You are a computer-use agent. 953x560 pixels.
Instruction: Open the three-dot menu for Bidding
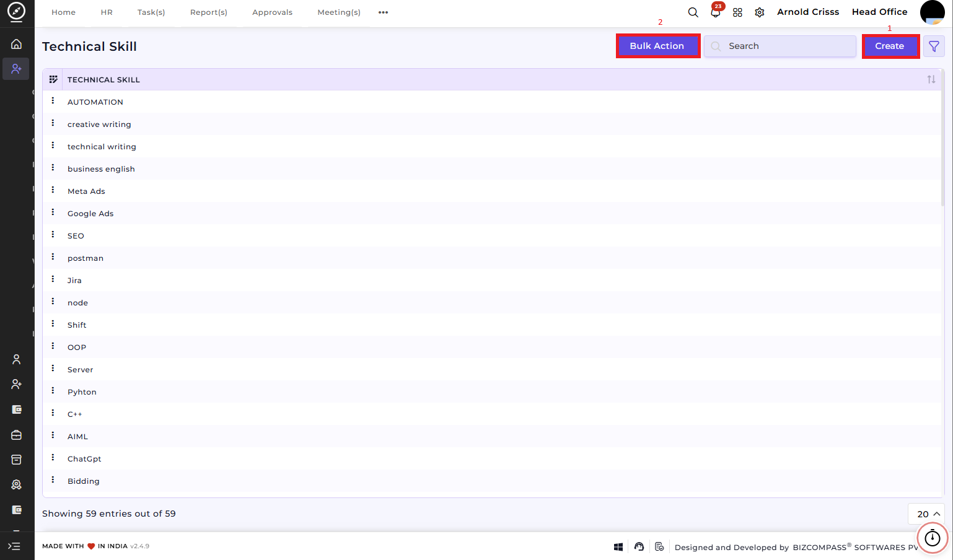(x=53, y=479)
